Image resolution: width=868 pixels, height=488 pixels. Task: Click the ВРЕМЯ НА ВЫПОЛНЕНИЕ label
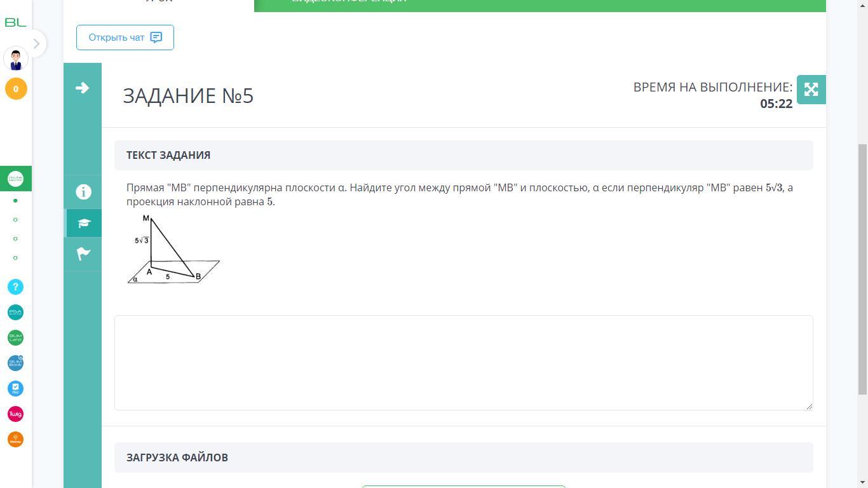(713, 87)
